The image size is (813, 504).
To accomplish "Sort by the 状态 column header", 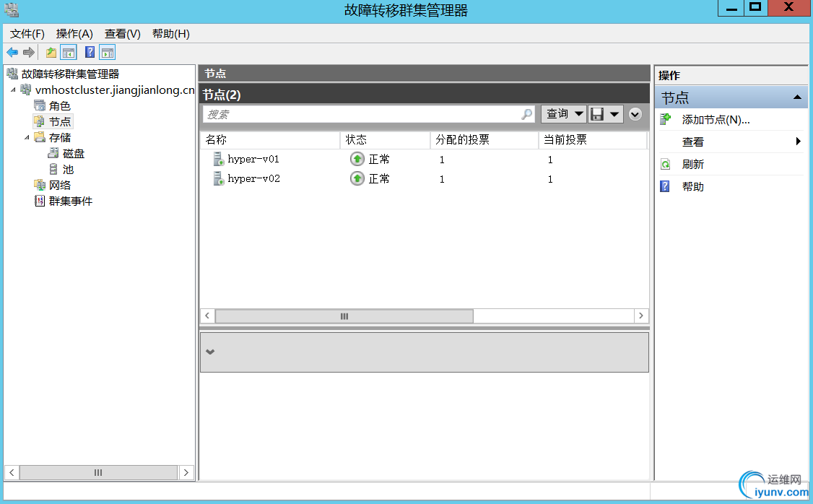I will click(x=386, y=139).
